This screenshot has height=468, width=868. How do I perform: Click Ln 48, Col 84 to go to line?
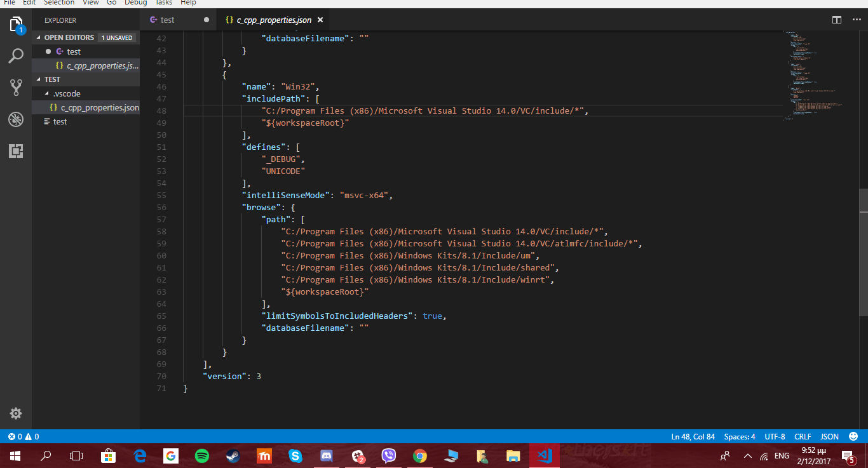692,436
